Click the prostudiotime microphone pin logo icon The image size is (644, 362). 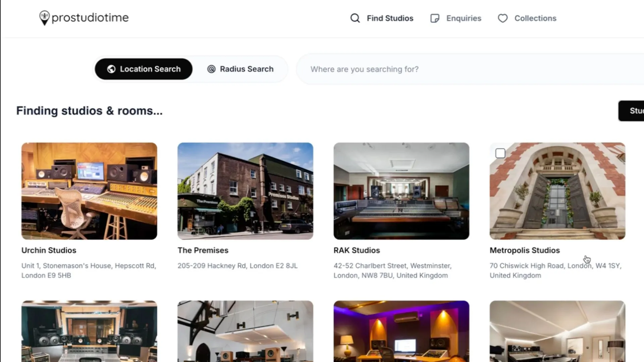(44, 18)
